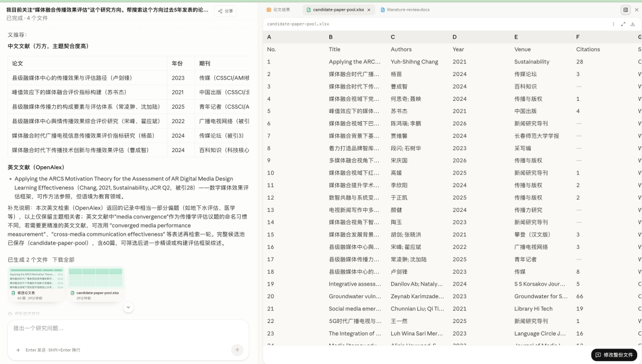642x364 pixels.
Task: Click author cell Yuh-Shihng Chang
Action: tap(414, 62)
